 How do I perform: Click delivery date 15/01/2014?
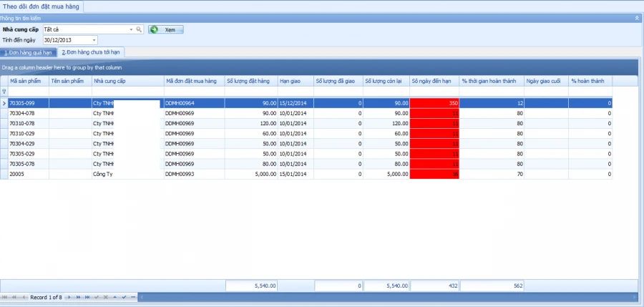[296, 174]
